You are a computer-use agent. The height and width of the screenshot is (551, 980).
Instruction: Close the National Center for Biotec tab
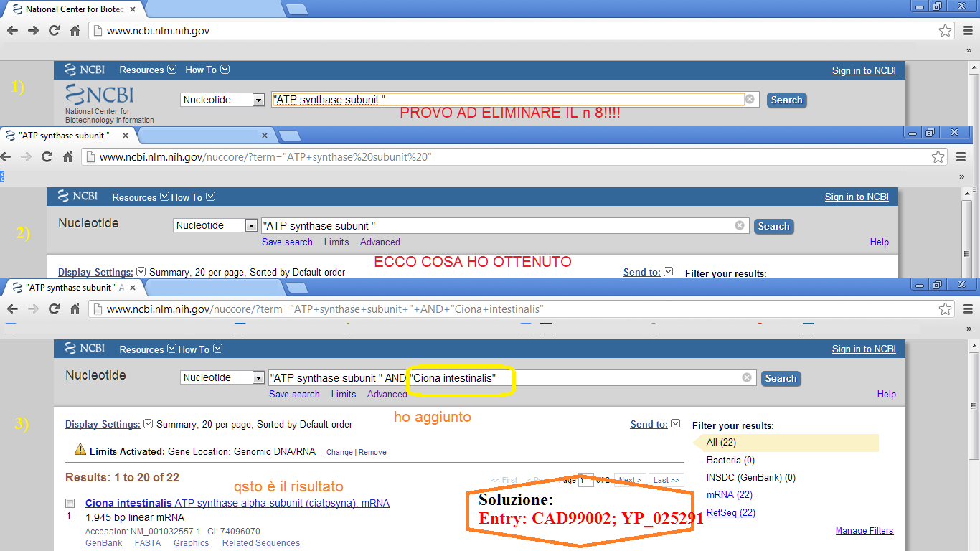pyautogui.click(x=133, y=9)
